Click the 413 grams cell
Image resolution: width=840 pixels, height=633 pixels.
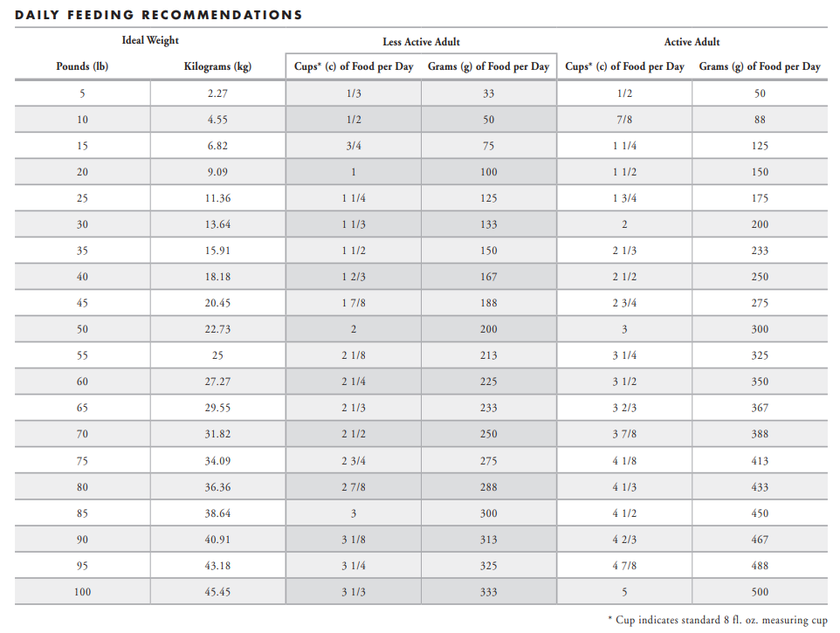click(x=760, y=461)
